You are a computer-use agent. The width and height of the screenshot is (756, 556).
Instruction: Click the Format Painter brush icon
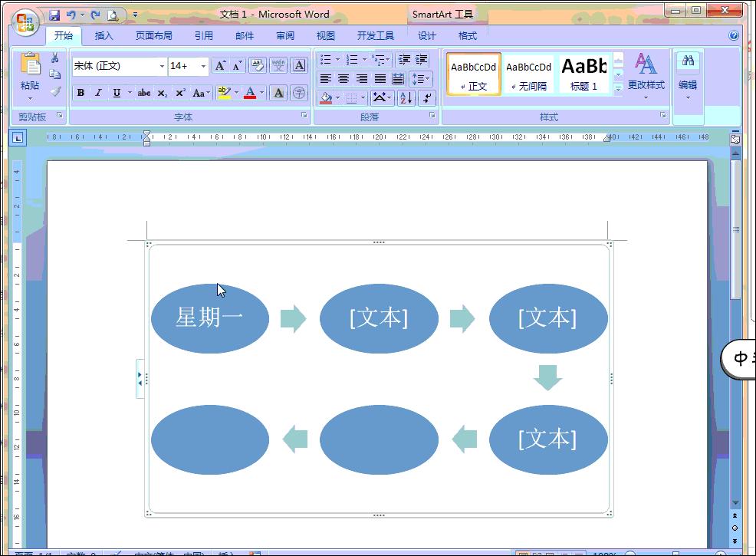[55, 91]
